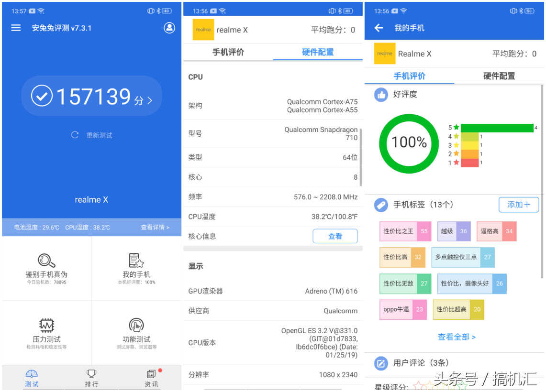This screenshot has width=546, height=392.
Task: Tap the Bluetooth icon on 我的手机 status bar
Action: click(521, 11)
